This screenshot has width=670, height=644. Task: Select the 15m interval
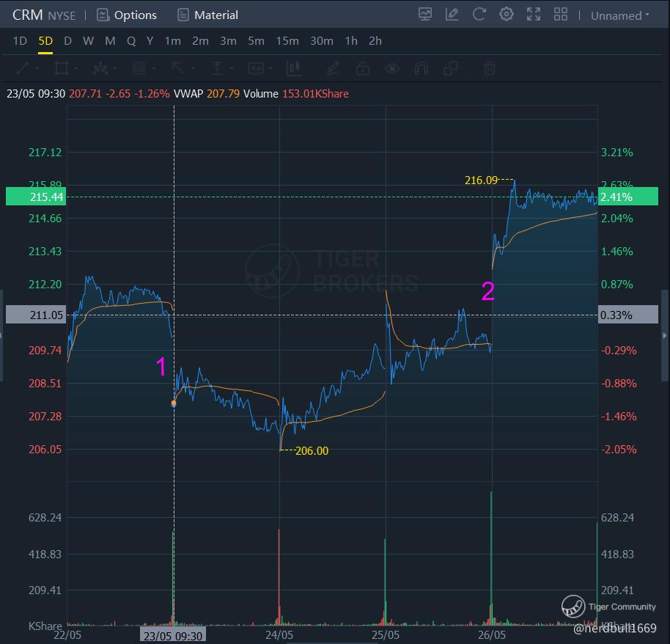(287, 41)
